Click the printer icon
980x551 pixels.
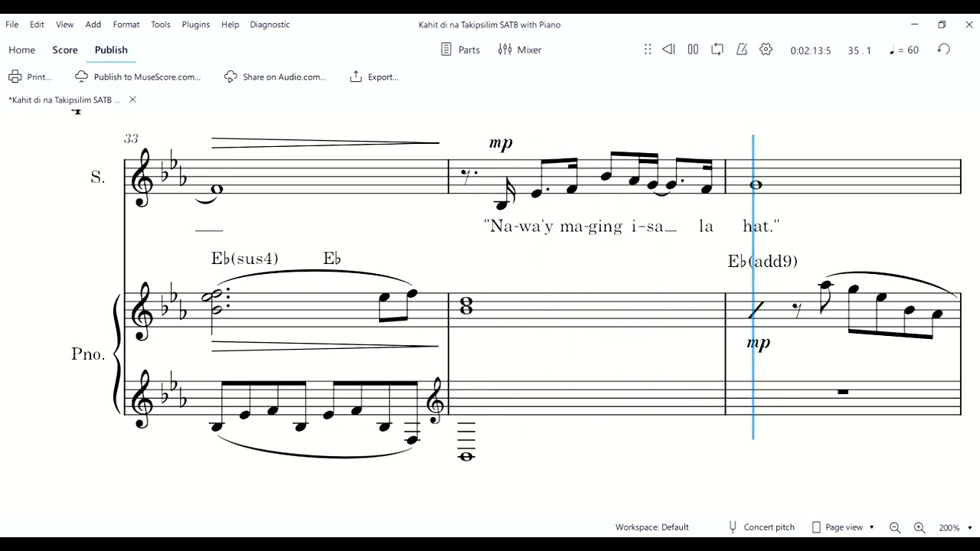15,77
